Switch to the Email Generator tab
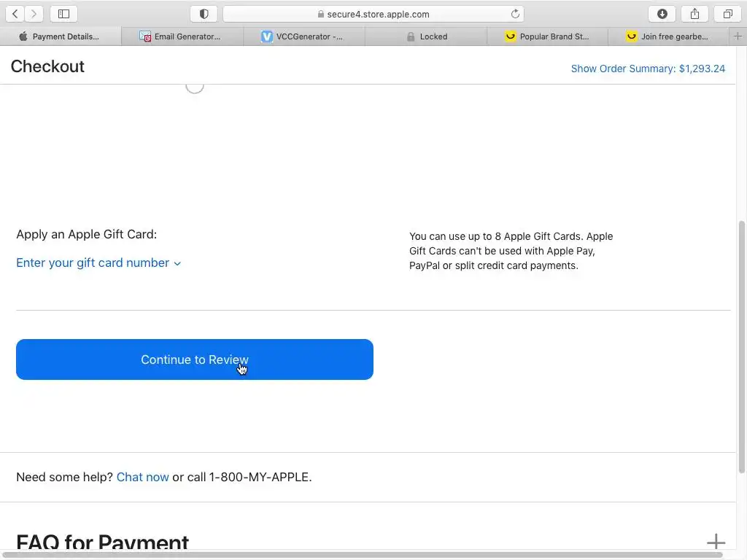 point(182,36)
